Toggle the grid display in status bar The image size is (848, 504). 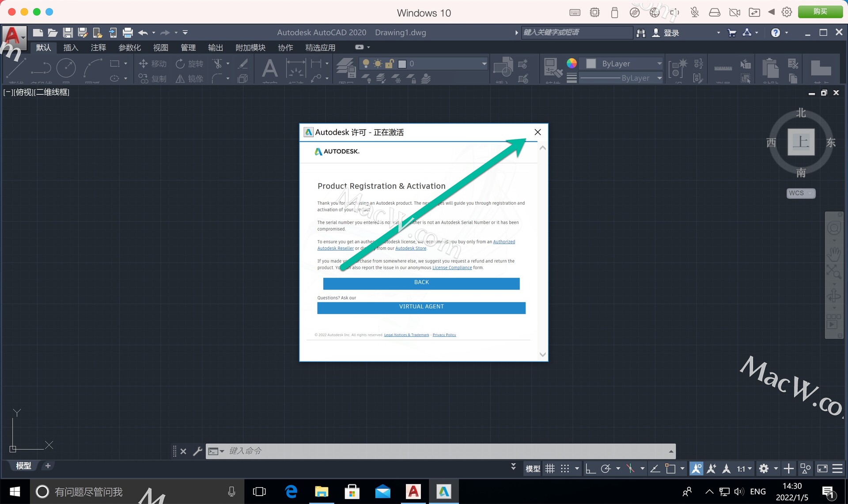point(550,469)
